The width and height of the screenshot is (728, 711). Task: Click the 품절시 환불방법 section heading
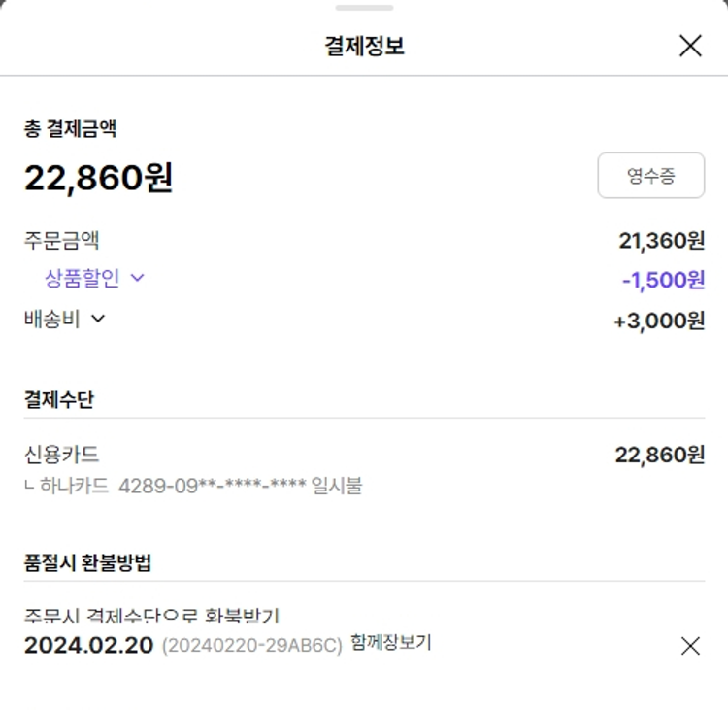(x=87, y=562)
